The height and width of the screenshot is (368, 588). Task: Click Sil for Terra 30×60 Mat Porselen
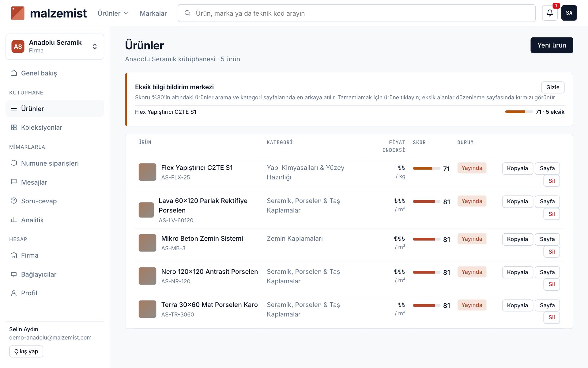[x=552, y=317]
